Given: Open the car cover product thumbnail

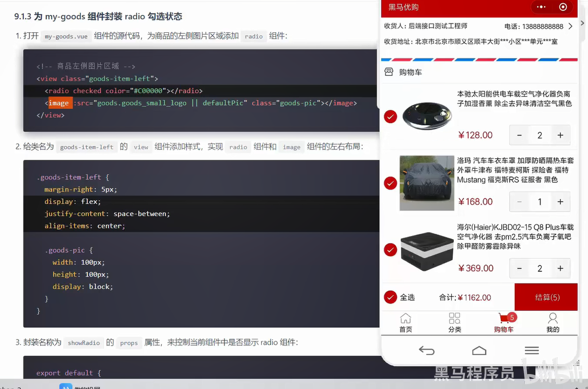Looking at the screenshot, I should coord(427,183).
